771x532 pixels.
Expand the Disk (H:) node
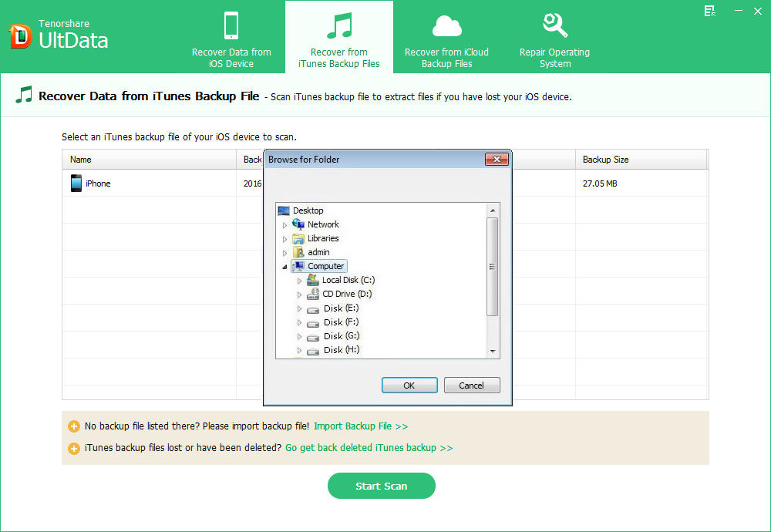[x=299, y=350]
